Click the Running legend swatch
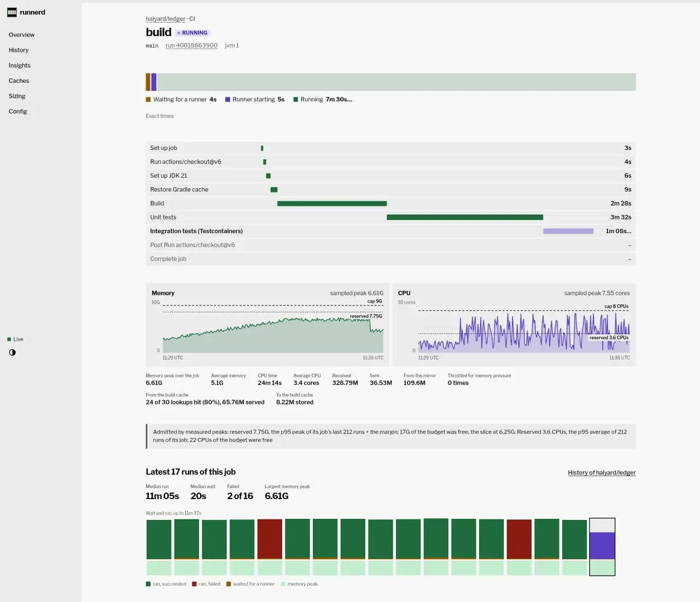This screenshot has width=700, height=602. (x=296, y=100)
